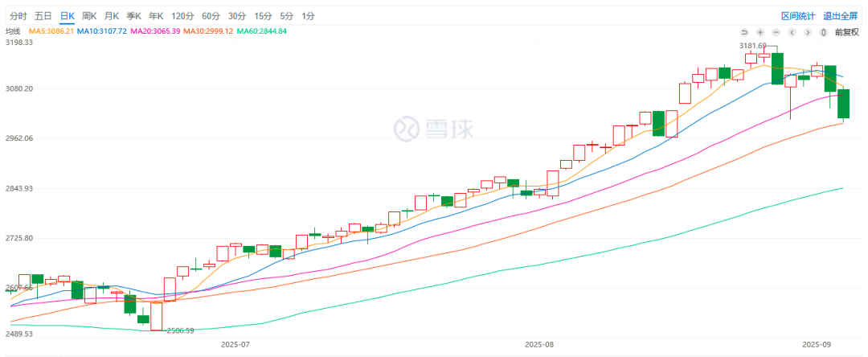Click the 3198.33 price axis label

point(20,42)
